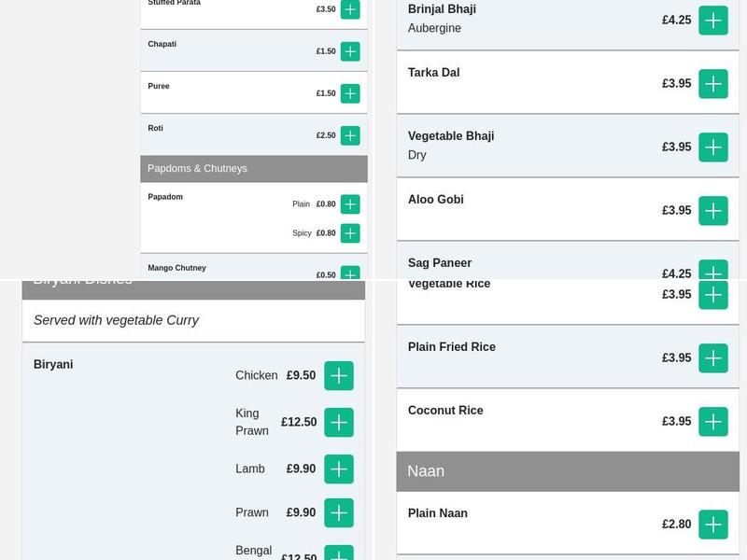The width and height of the screenshot is (747, 560).
Task: Add Vegetable Bhaji Dry to the basket
Action: tap(713, 147)
